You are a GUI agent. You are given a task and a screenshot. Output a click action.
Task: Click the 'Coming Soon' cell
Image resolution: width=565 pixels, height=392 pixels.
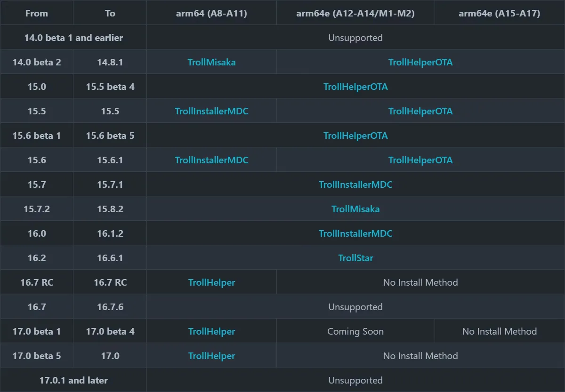pyautogui.click(x=355, y=331)
